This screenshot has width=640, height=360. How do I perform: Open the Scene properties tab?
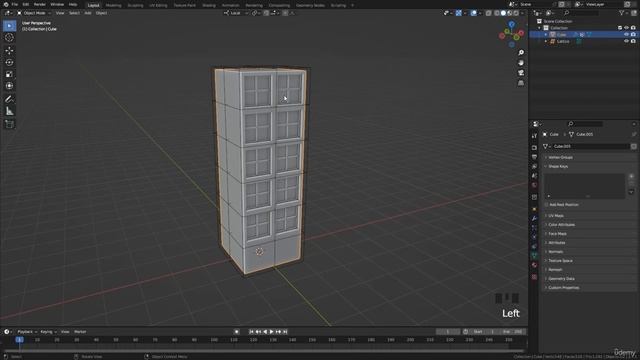[534, 176]
